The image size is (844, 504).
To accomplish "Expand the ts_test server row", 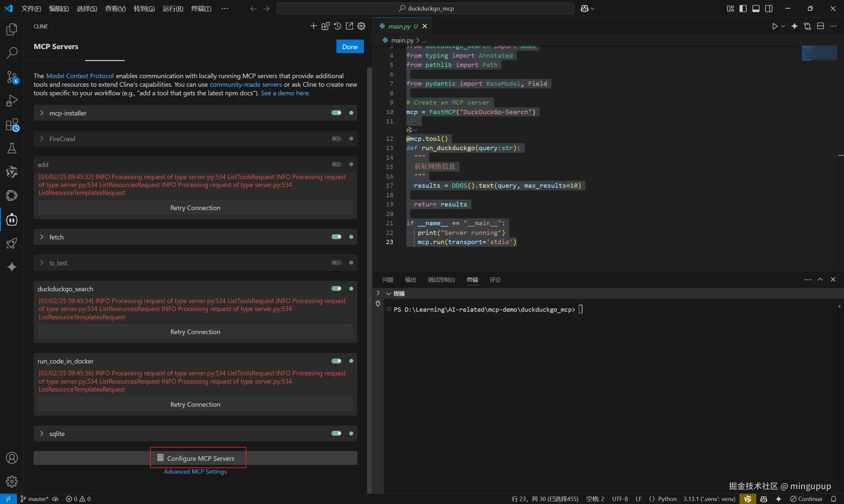I will (x=42, y=263).
